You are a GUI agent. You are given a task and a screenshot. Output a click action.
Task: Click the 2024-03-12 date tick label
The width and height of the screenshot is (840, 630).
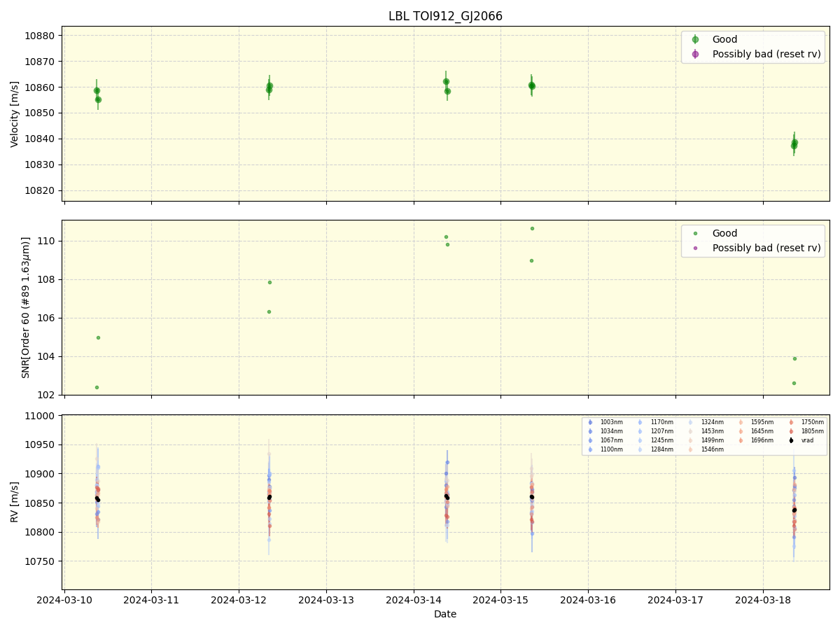(239, 600)
